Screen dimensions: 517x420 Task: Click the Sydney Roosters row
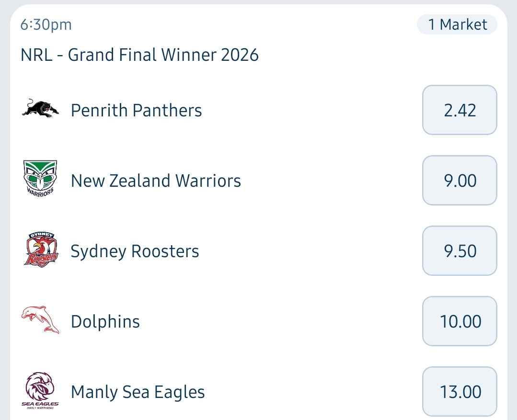pos(259,251)
